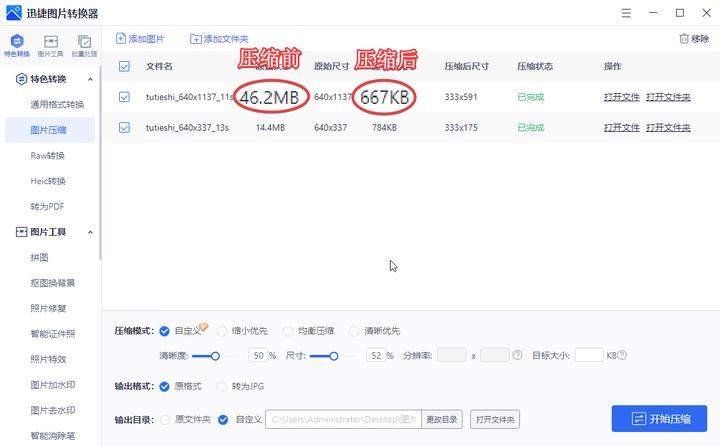The image size is (720, 446).
Task: Open 拼图 in sidebar
Action: pos(39,258)
